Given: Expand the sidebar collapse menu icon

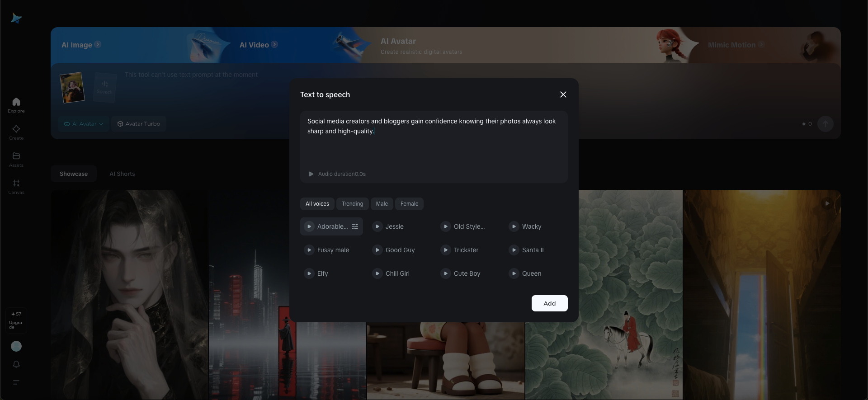Looking at the screenshot, I should (x=16, y=382).
